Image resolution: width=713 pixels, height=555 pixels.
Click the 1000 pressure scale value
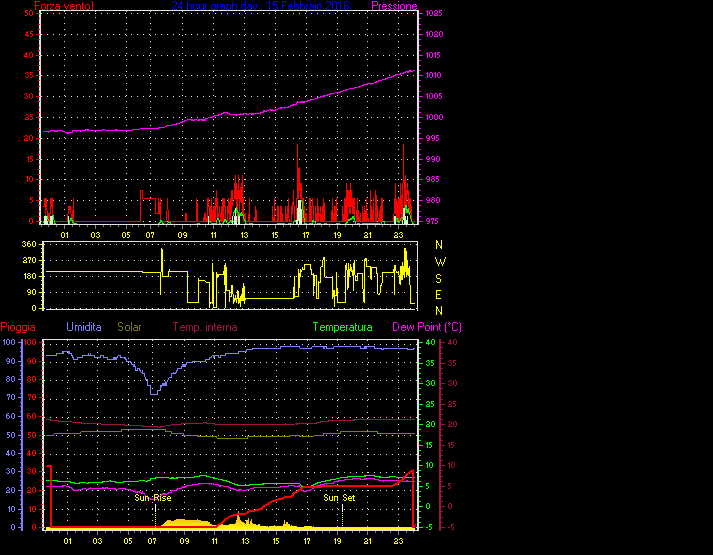tap(434, 117)
